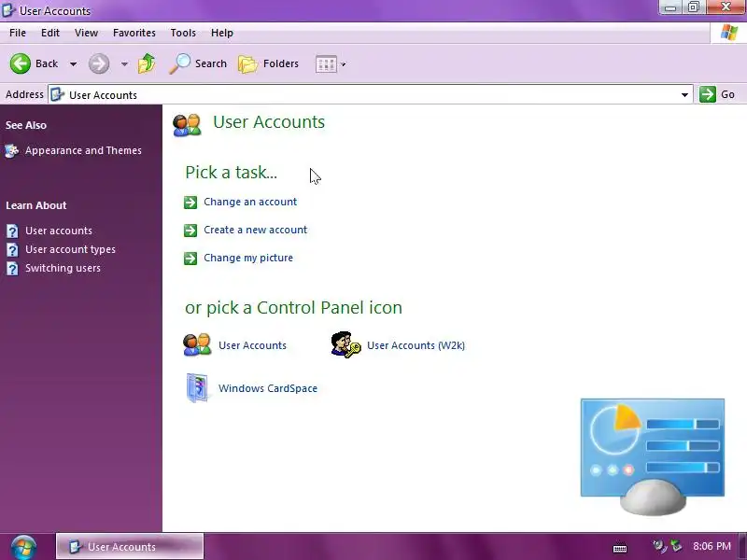Click the Appearance and Themes icon
Viewport: 747px width, 560px height.
click(x=12, y=151)
